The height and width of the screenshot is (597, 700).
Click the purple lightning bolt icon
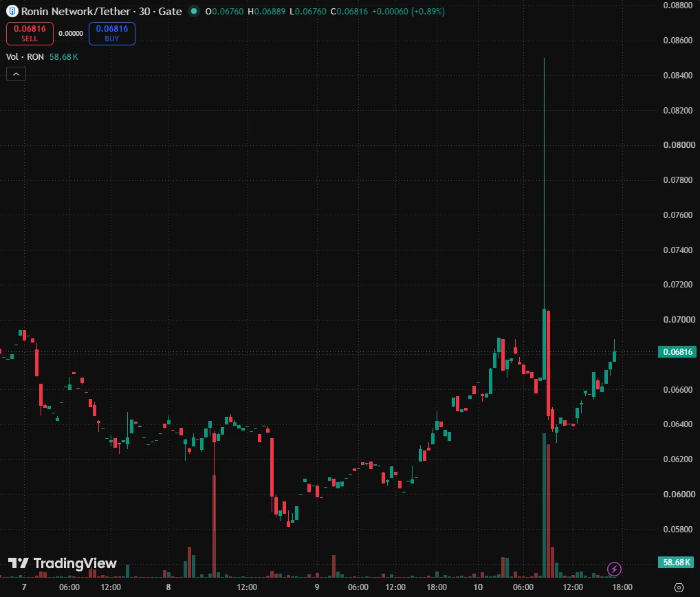[x=614, y=569]
